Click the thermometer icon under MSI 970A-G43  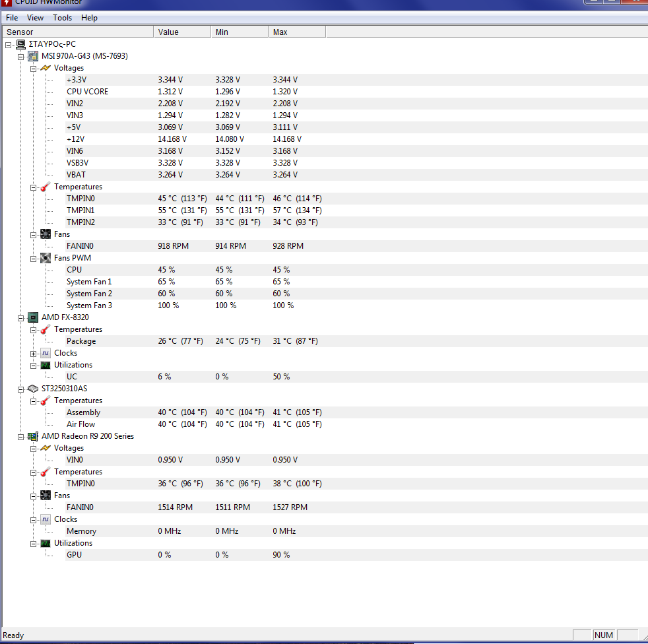point(46,187)
